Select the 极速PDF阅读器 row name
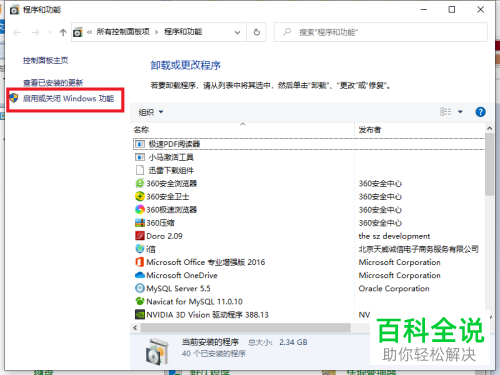 174,144
